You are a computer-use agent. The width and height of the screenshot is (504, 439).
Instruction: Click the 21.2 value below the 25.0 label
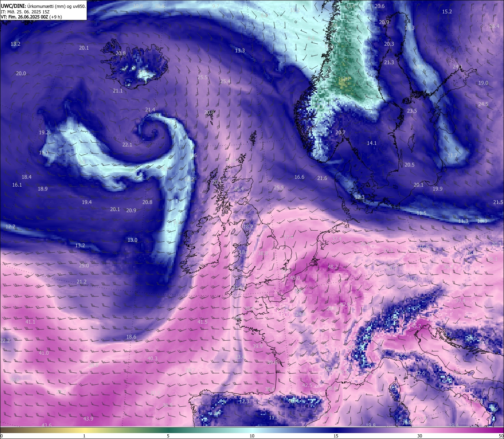pos(82,282)
